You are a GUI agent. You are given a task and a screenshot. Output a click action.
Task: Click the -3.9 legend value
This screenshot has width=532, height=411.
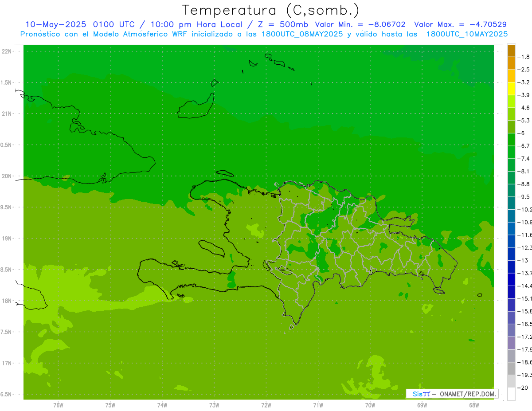[524, 95]
